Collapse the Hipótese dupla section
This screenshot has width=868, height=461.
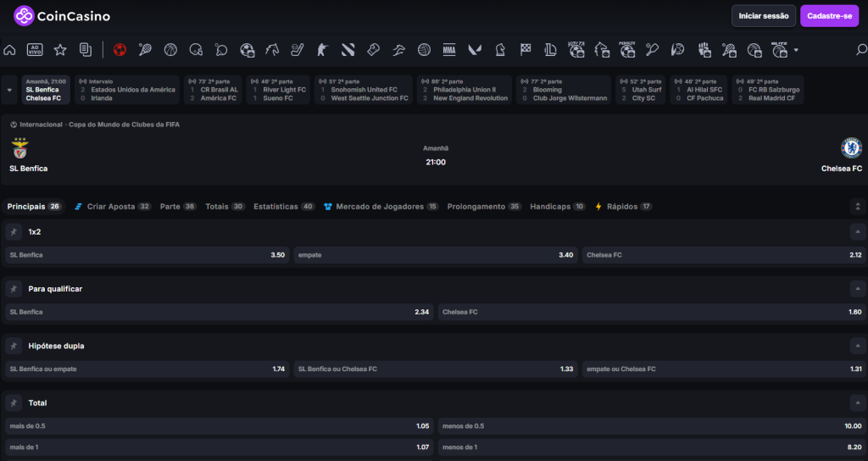tap(858, 346)
